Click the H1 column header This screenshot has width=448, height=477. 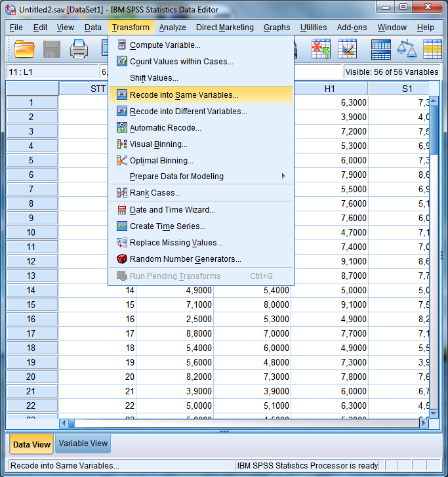coord(330,89)
